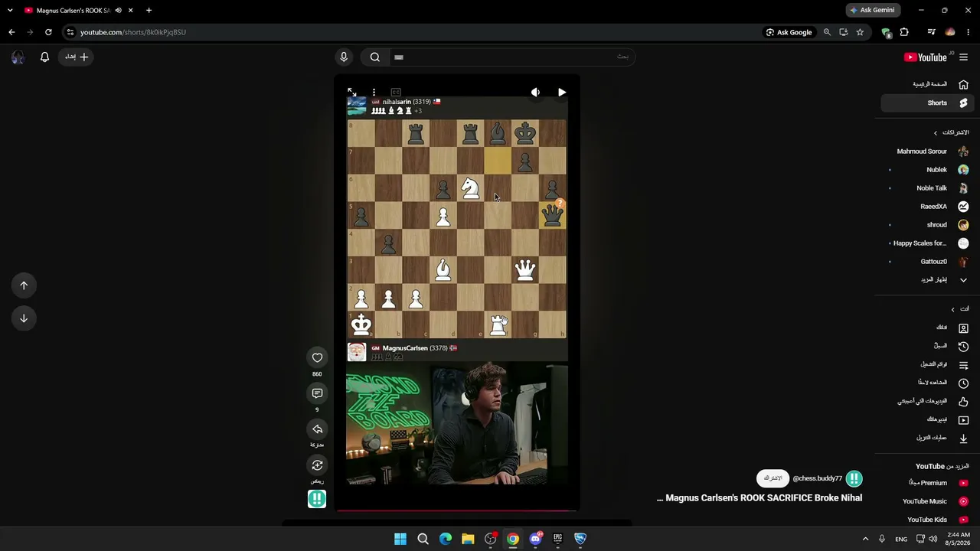Enter fullscreen for the short
The width and height of the screenshot is (980, 551).
352,93
